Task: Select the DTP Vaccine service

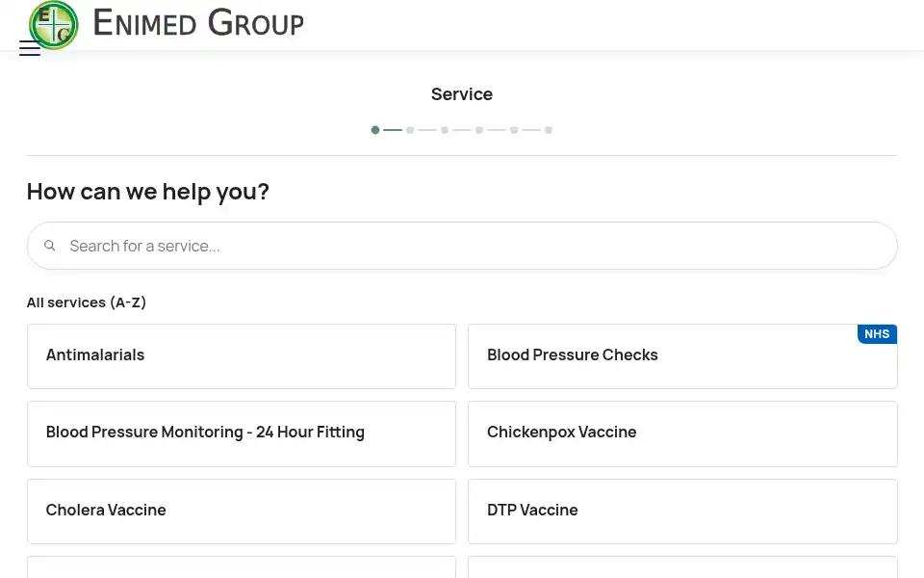Action: tap(682, 512)
